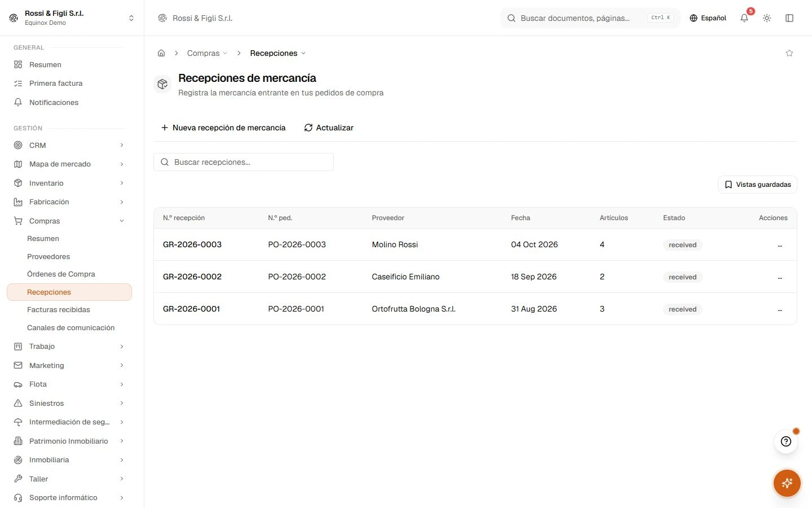Click the globe language icon
Screen dimensions: 812x508
coord(694,18)
